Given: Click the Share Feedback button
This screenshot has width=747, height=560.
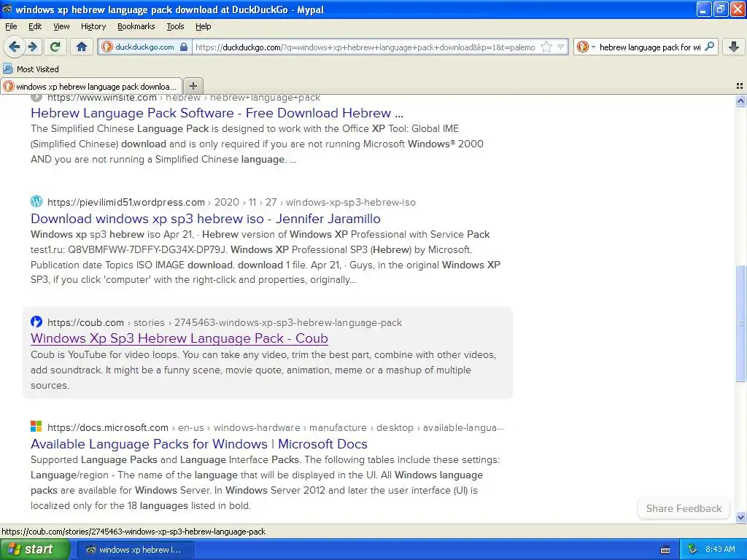Looking at the screenshot, I should click(684, 508).
